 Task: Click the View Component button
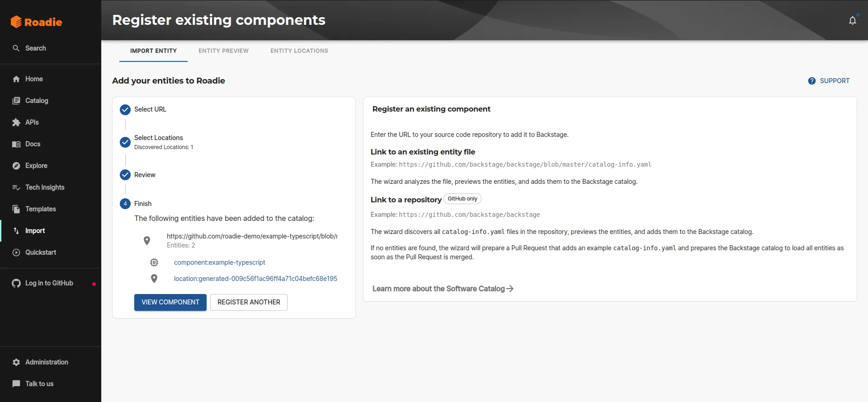pyautogui.click(x=170, y=302)
